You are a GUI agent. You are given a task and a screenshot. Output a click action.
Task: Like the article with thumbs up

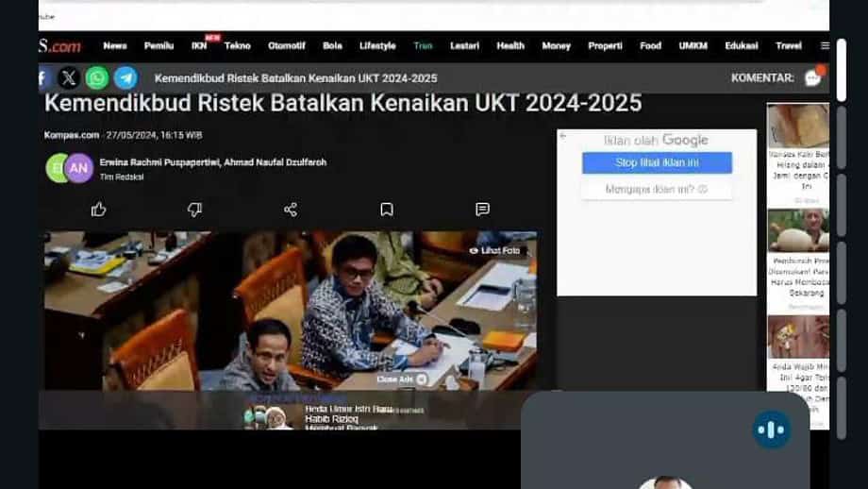pos(98,210)
